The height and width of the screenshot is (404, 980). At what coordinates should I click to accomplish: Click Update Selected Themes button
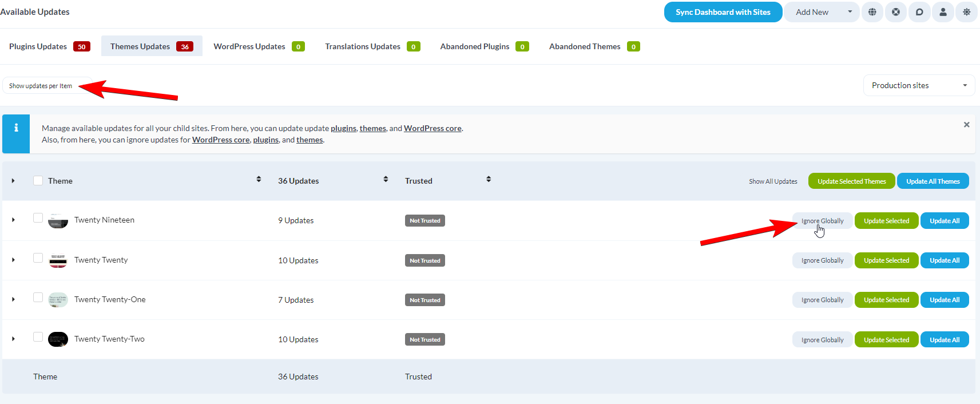(x=851, y=181)
